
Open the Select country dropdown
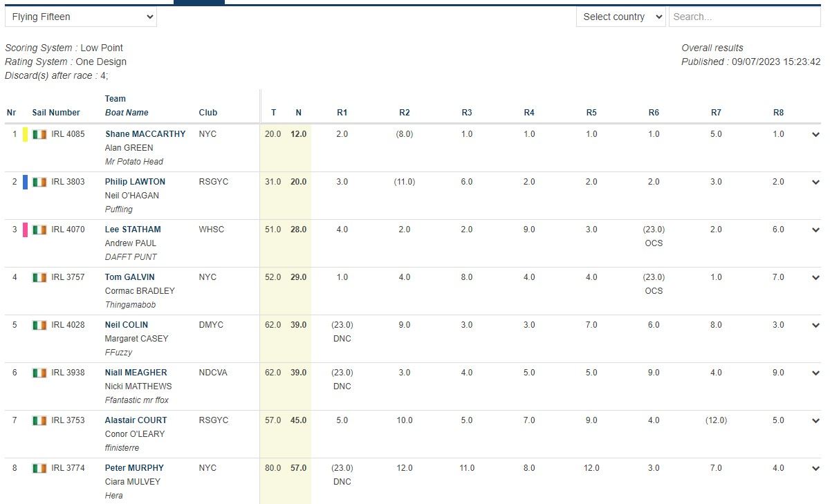click(x=620, y=17)
